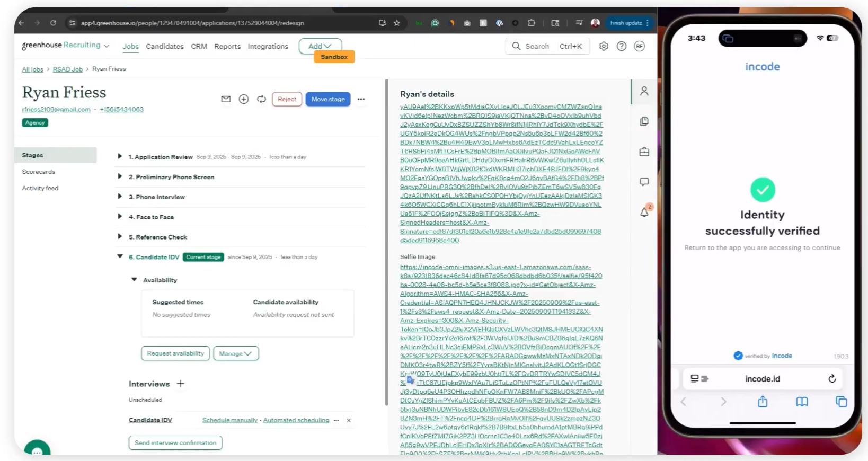Open the three-dots menu on Candidate IDV interview row

coord(336,420)
